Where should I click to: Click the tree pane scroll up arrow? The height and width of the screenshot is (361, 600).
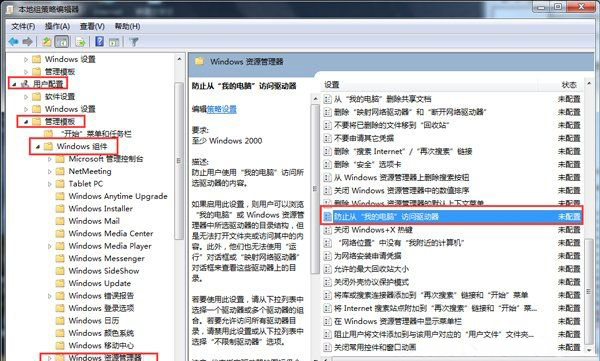[179, 59]
